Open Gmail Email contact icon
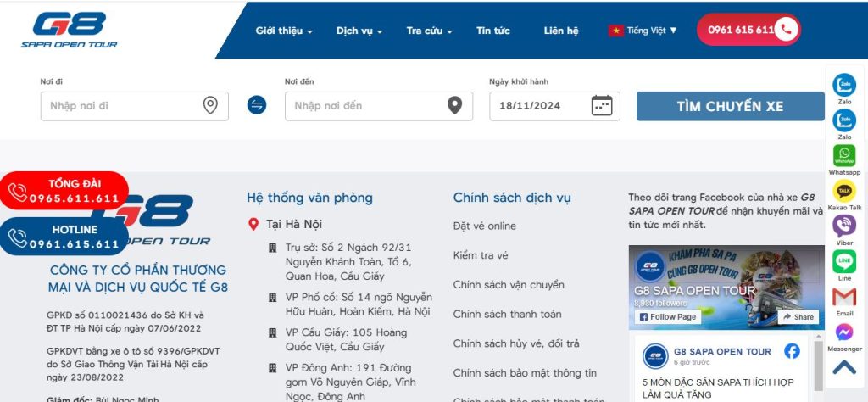The image size is (868, 402). pyautogui.click(x=844, y=297)
